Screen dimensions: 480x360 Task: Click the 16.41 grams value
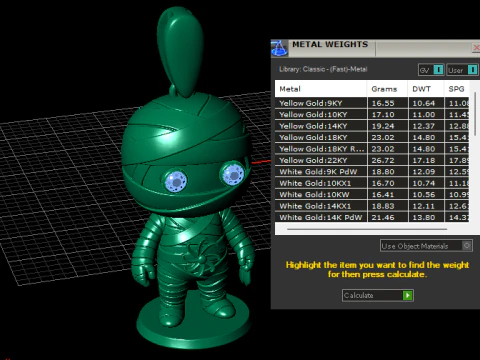coord(383,195)
